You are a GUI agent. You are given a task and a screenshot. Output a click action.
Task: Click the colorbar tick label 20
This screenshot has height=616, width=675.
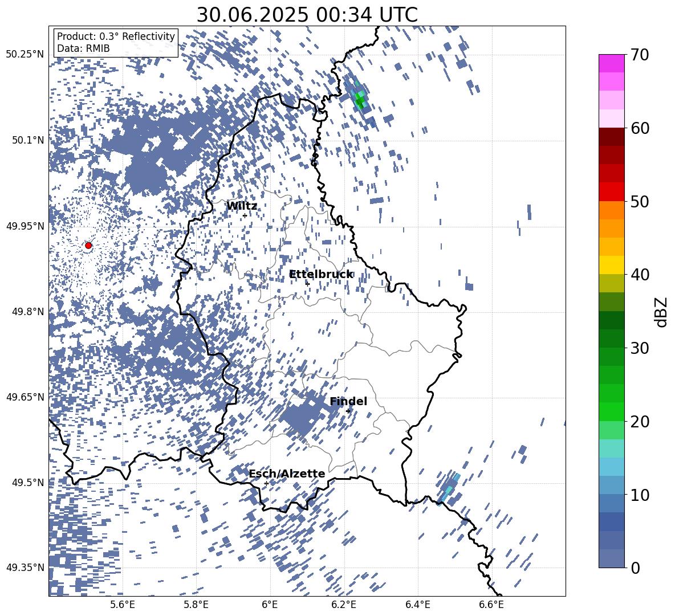640,422
